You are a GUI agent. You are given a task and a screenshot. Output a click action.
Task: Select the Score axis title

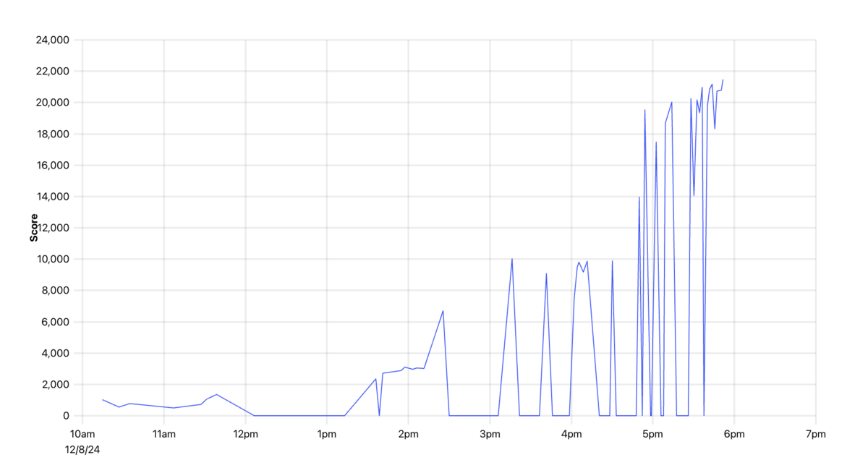(34, 228)
